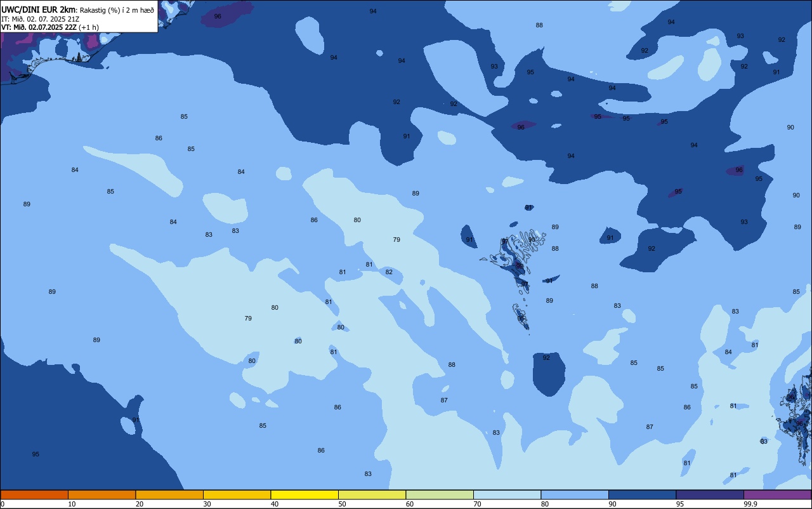Click the 80–90% light blue legend swatch
Viewport: 812px width, 509px height.
click(x=575, y=494)
